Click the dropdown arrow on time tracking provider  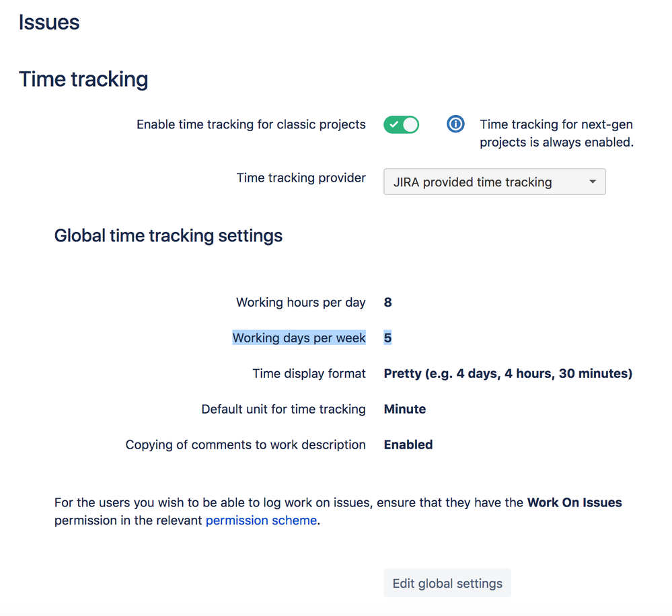pyautogui.click(x=591, y=182)
